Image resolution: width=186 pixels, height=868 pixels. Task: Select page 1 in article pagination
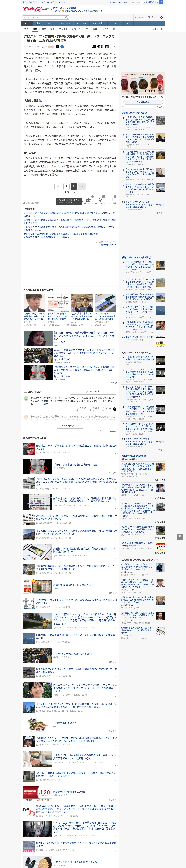click(66, 186)
